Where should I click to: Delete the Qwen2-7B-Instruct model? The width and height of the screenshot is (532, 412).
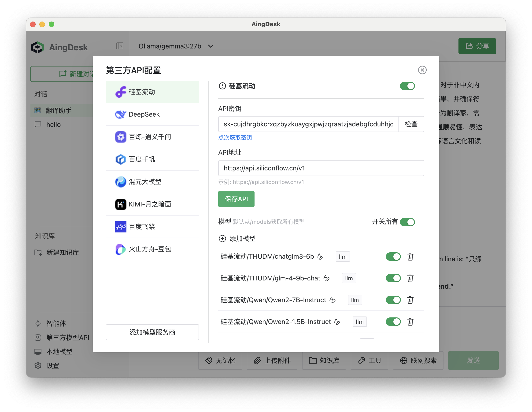coord(410,300)
